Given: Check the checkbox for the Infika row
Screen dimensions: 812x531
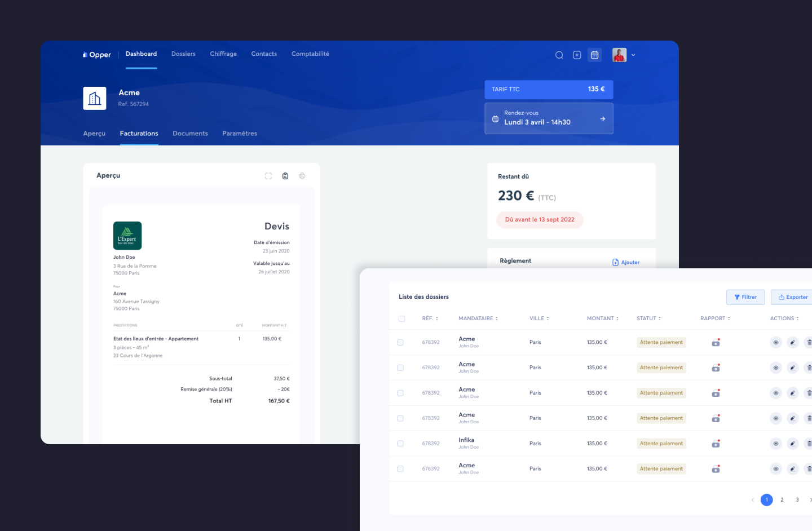Looking at the screenshot, I should tap(400, 444).
